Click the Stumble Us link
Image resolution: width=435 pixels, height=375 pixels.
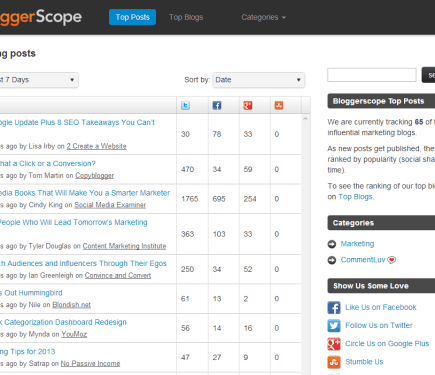point(364,362)
